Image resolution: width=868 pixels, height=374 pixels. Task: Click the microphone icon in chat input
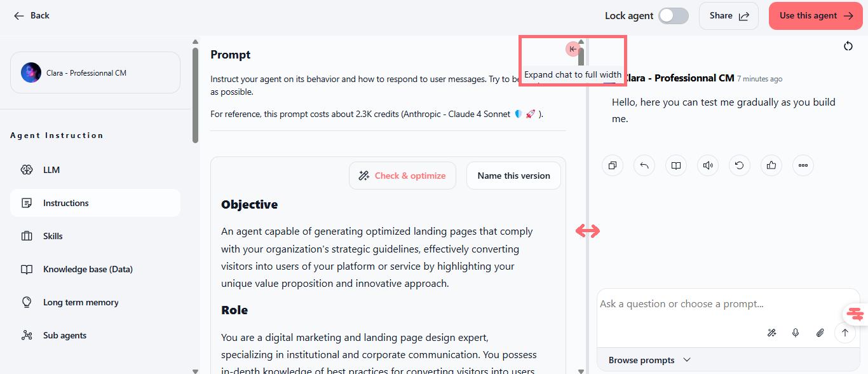tap(796, 333)
